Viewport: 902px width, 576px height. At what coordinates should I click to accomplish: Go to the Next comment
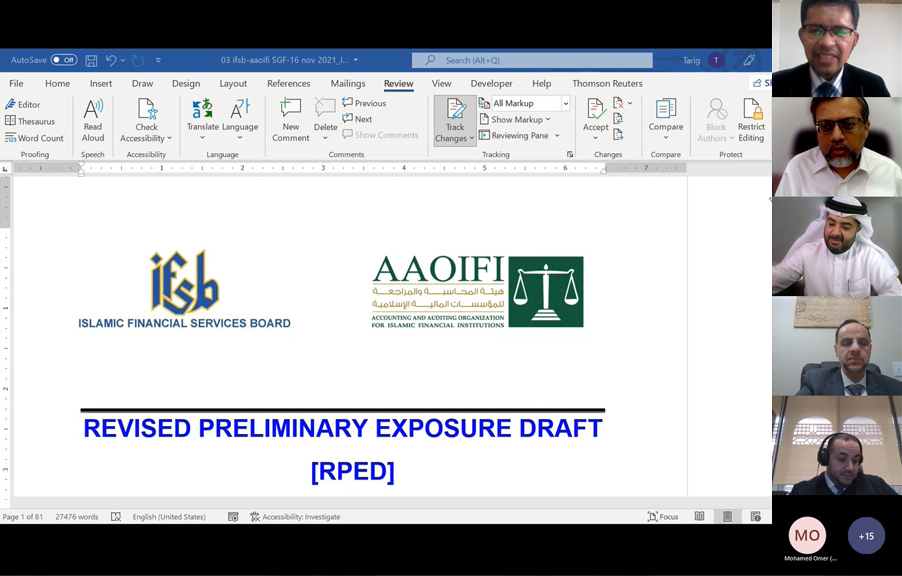pyautogui.click(x=357, y=119)
